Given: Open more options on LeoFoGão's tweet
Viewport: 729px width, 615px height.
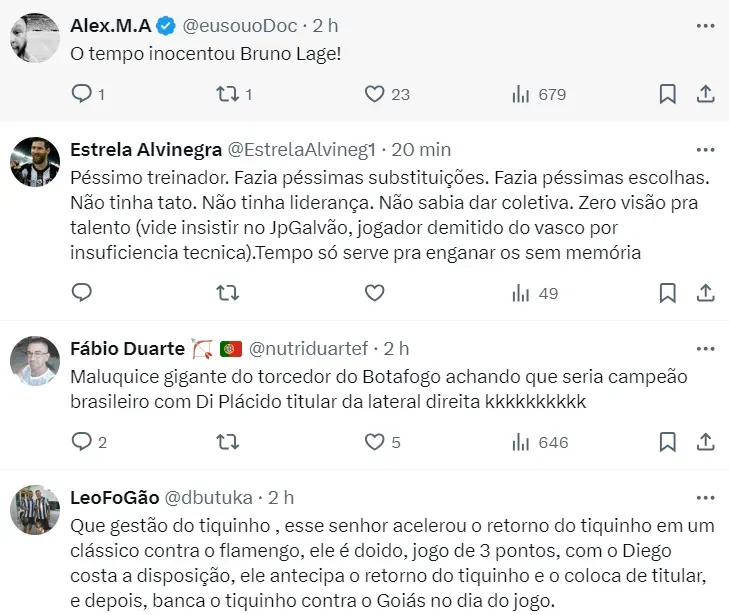Looking at the screenshot, I should 705,497.
